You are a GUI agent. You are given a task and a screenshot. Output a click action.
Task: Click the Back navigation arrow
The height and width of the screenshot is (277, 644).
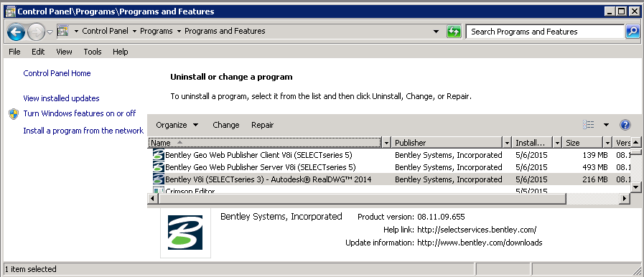coord(17,32)
